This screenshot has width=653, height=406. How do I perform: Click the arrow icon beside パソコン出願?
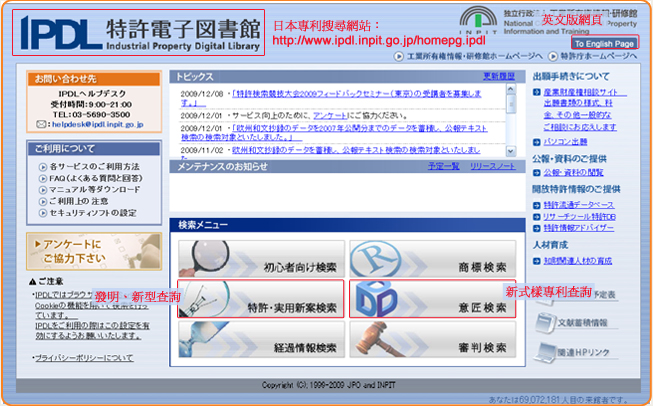coord(536,142)
